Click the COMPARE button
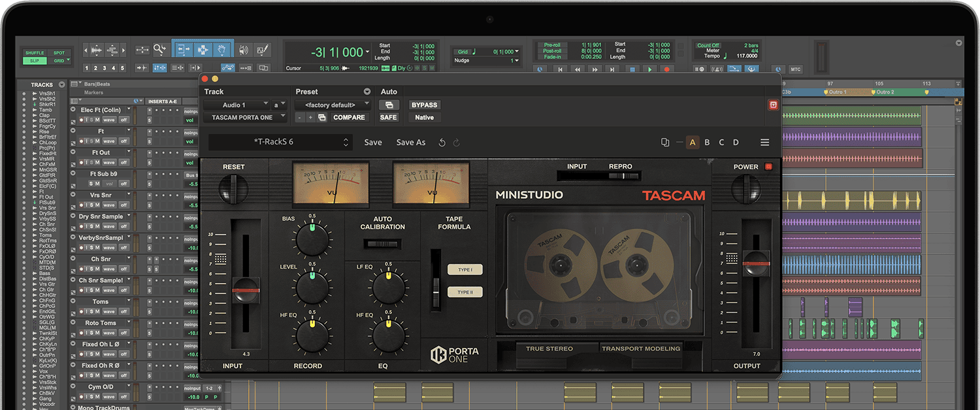This screenshot has height=410, width=980. click(x=350, y=117)
